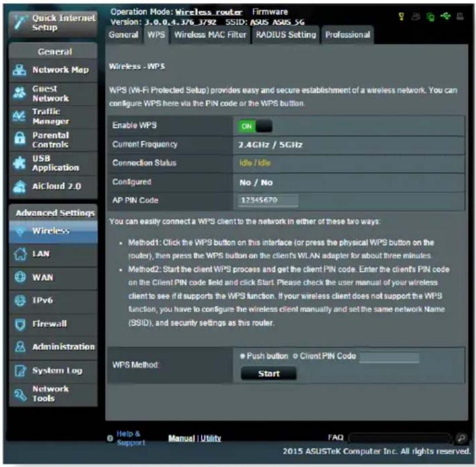Image resolution: width=476 pixels, height=467 pixels.
Task: Click the USB Application puzzle icon
Action: 19,163
